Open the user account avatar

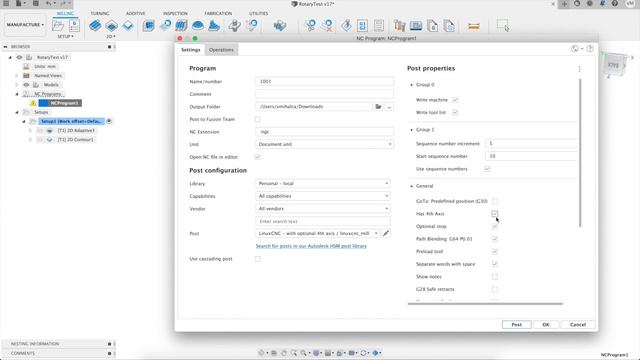click(x=630, y=4)
